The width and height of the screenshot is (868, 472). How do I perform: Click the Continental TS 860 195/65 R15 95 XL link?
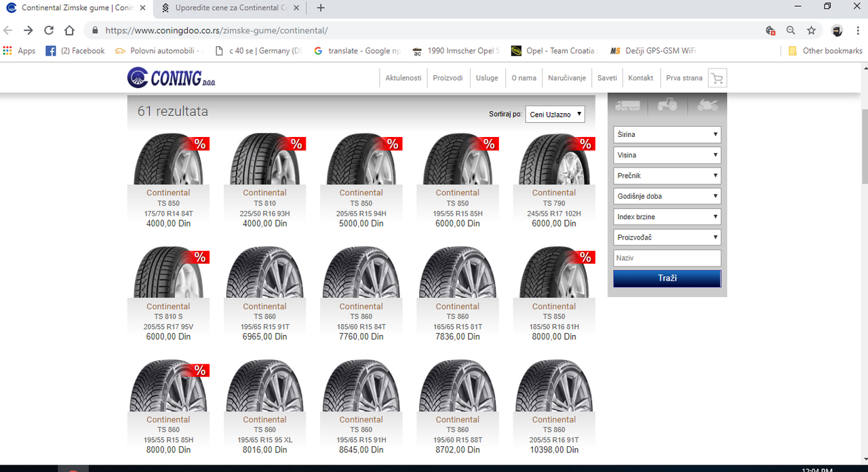pyautogui.click(x=264, y=407)
